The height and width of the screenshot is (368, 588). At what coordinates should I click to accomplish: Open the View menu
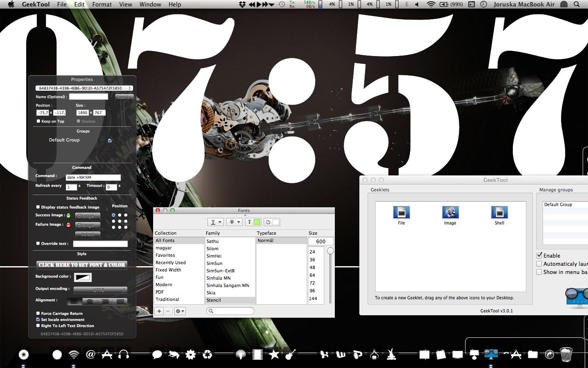point(125,4)
